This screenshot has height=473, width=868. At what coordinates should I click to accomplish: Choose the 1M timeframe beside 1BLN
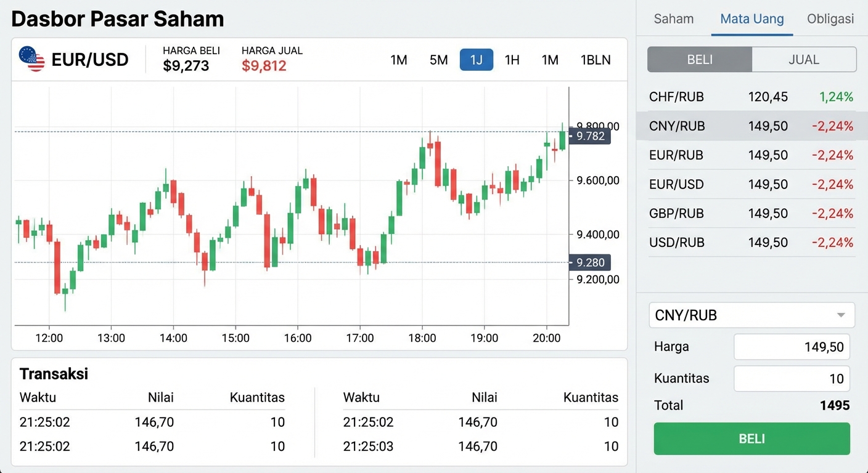click(550, 60)
